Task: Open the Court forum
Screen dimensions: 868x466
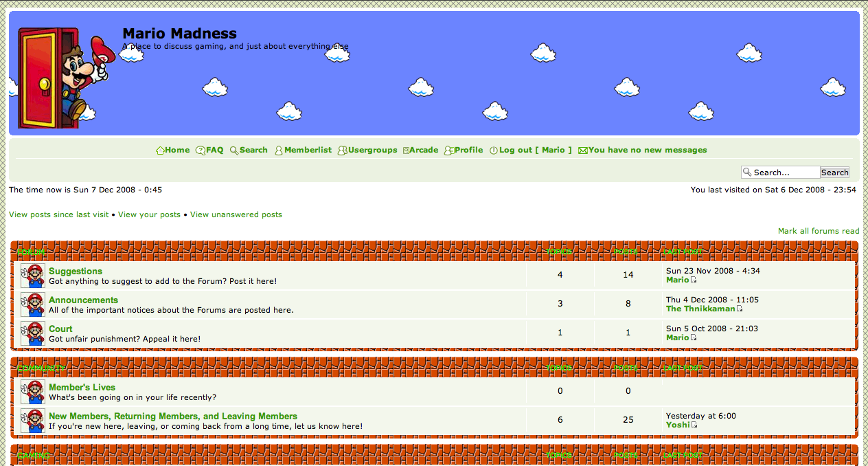Action: 60,329
